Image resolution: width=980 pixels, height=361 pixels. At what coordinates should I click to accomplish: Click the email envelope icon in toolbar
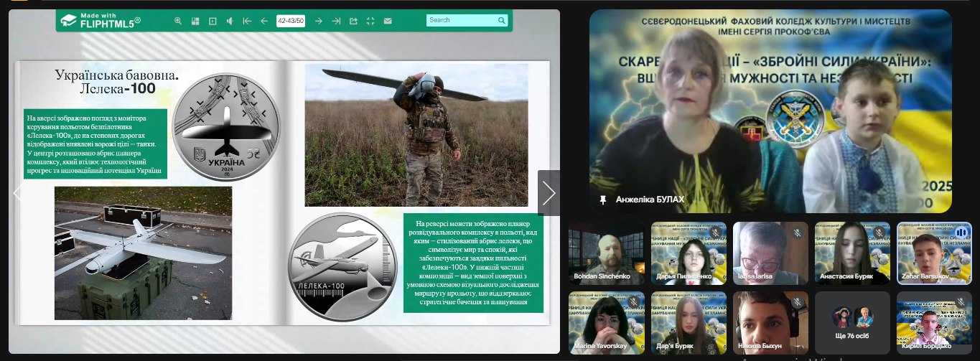coord(388,21)
